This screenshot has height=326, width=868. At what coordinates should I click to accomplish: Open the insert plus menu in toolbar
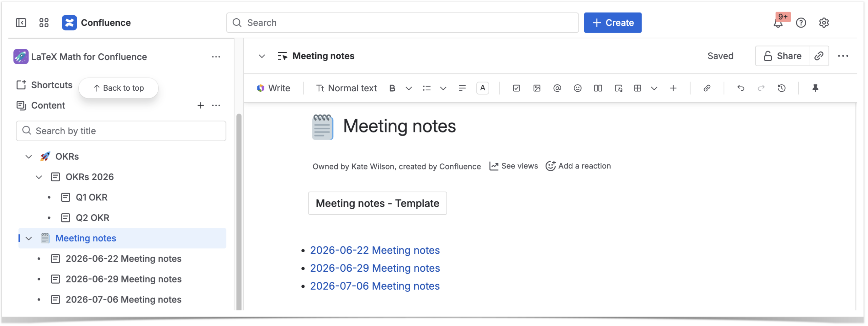point(673,88)
